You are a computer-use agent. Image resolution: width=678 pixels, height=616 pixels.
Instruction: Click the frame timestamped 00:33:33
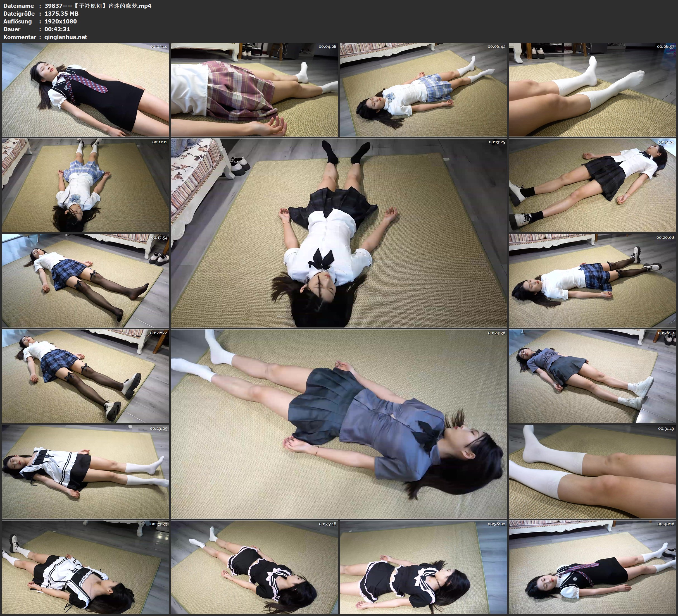85,567
